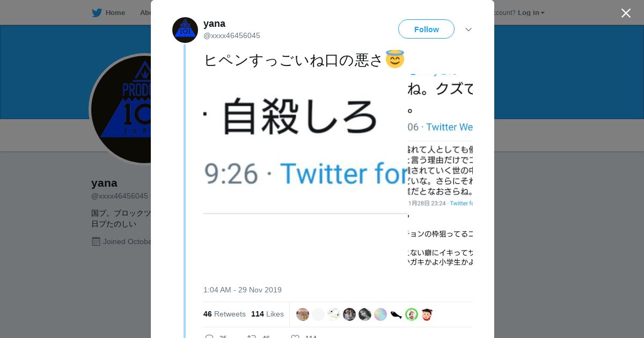644x338 pixels.
Task: Click the Twitter bird Home icon
Action: coord(97,12)
